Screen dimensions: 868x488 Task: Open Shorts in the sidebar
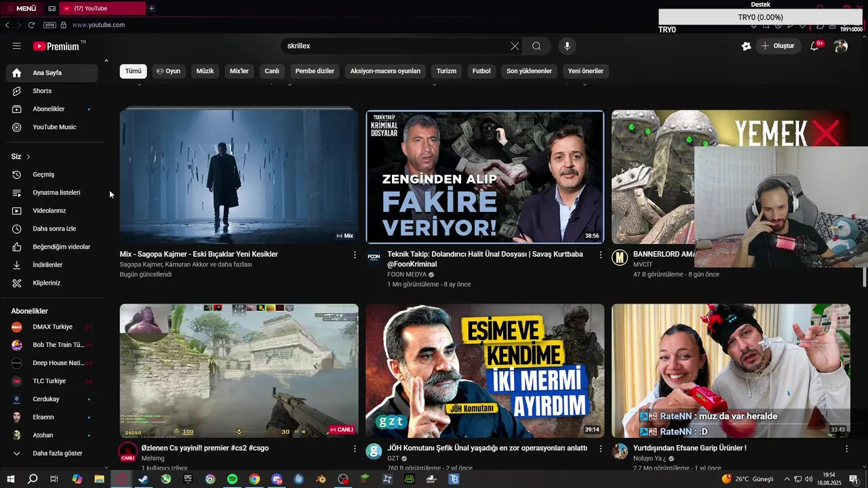52,91
